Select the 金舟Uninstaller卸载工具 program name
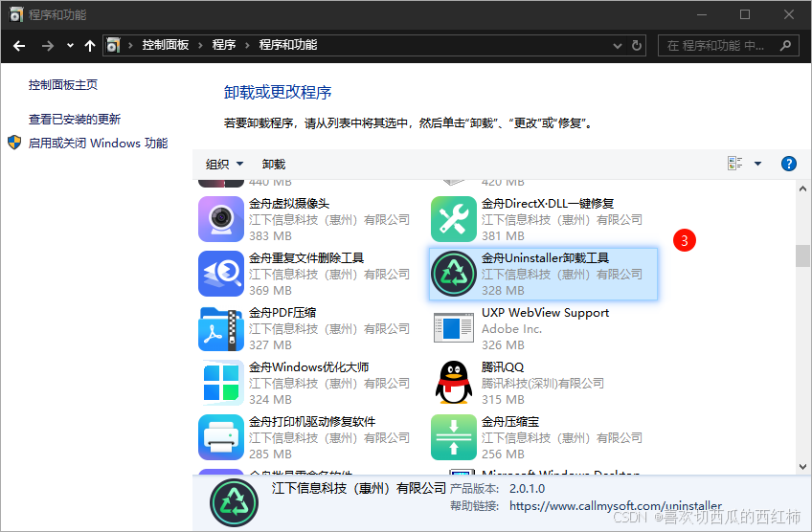 click(545, 257)
